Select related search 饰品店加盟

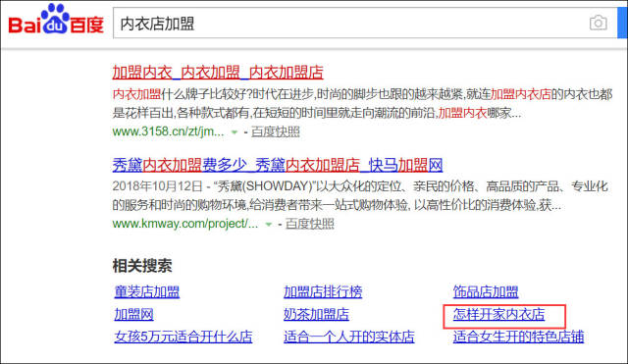[486, 291]
